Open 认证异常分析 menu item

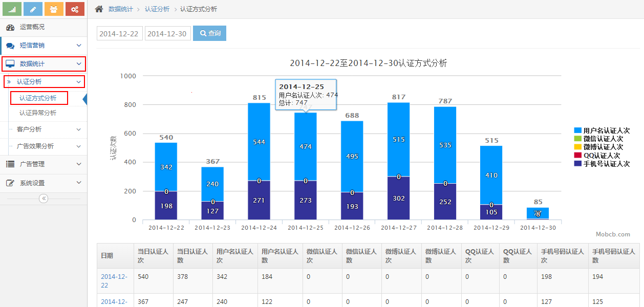coord(38,113)
